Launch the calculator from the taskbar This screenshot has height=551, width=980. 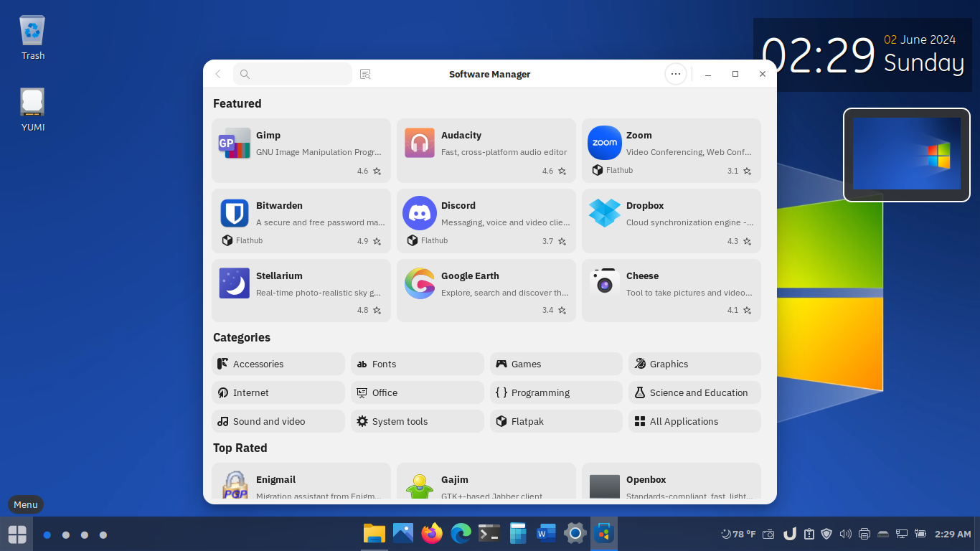(x=518, y=533)
